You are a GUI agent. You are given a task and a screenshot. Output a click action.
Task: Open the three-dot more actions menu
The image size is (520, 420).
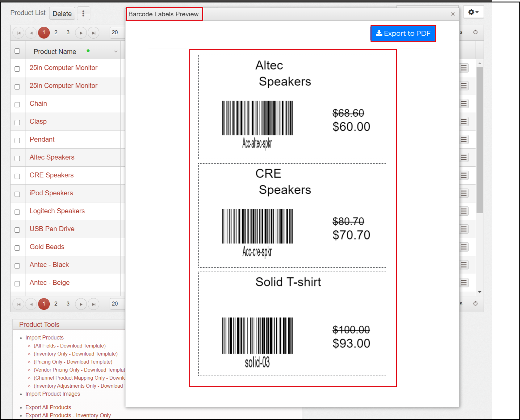[83, 13]
